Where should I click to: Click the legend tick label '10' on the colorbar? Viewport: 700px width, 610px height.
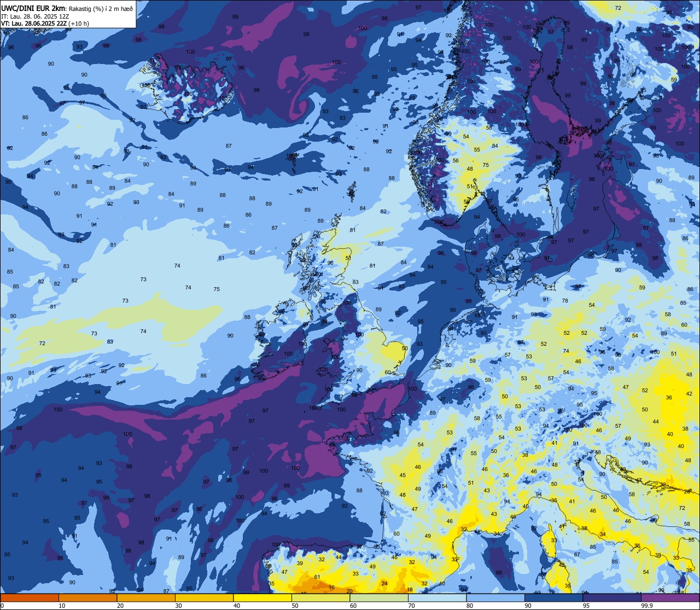click(62, 606)
